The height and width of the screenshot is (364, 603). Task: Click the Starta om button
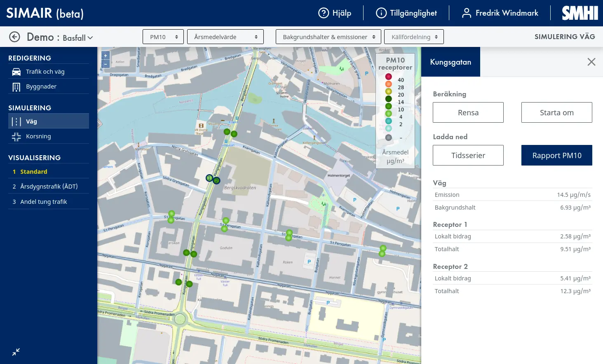pyautogui.click(x=556, y=113)
